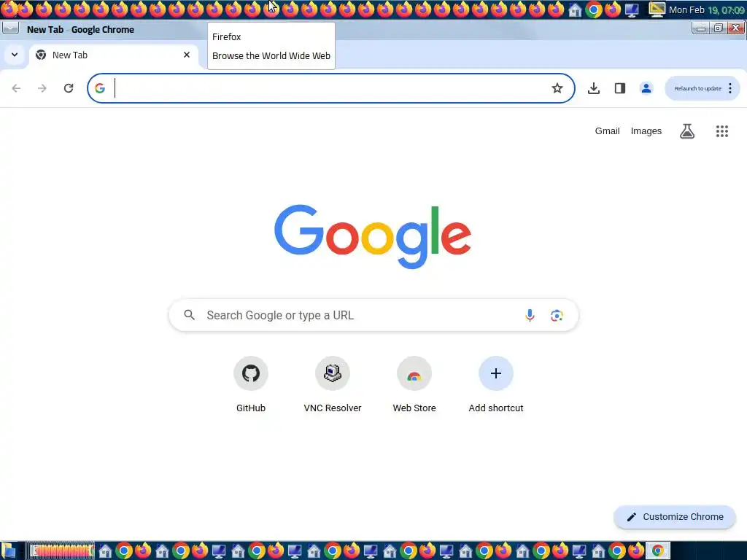Open the Google apps grid
The height and width of the screenshot is (560, 747).
click(721, 131)
